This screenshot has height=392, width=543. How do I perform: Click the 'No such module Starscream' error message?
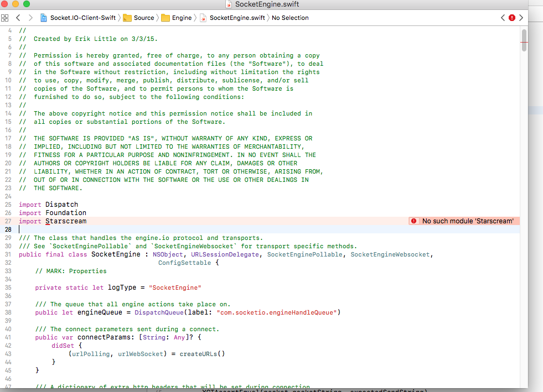(468, 221)
